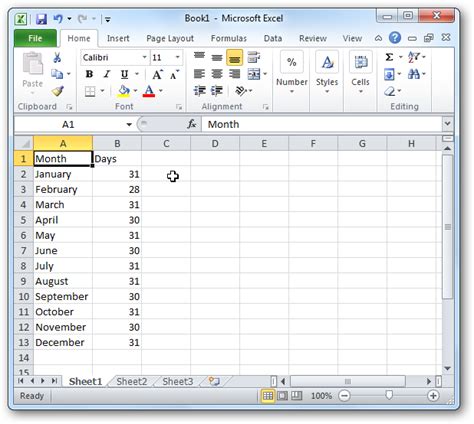Click the Merge & Center icon
Viewport: 474px width, 424px height.
pos(254,74)
